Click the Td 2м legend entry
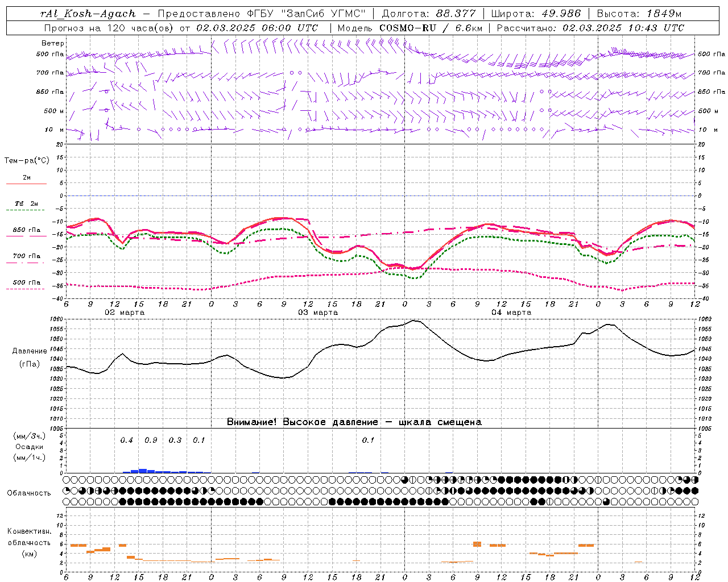728x582 pixels. click(x=26, y=206)
